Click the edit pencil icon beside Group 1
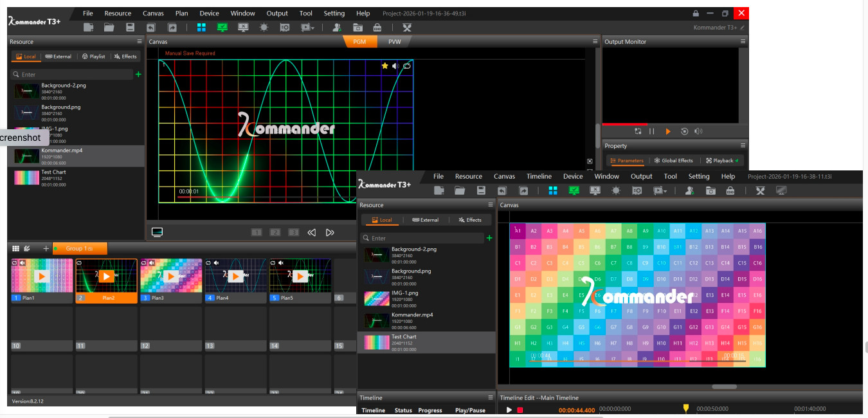 click(27, 248)
